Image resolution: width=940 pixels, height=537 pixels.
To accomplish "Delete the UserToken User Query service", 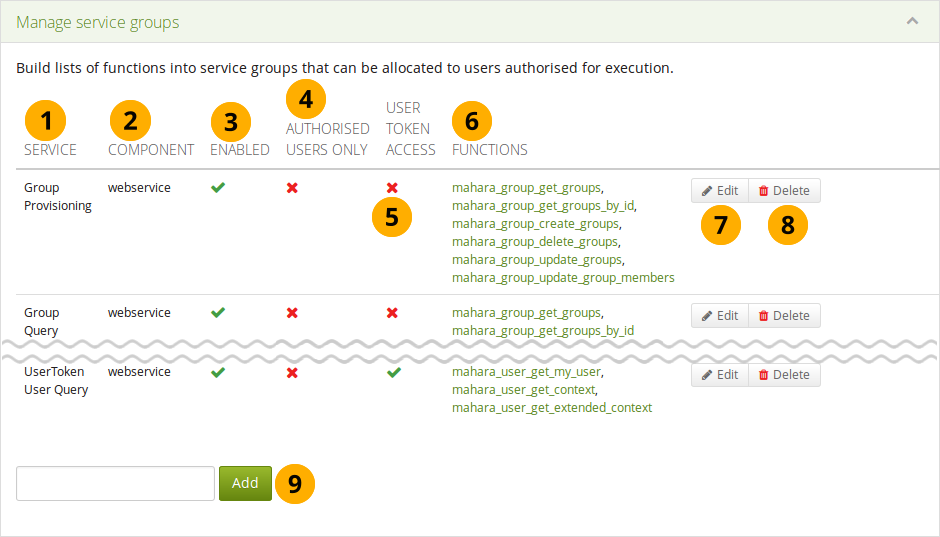I will pyautogui.click(x=784, y=375).
